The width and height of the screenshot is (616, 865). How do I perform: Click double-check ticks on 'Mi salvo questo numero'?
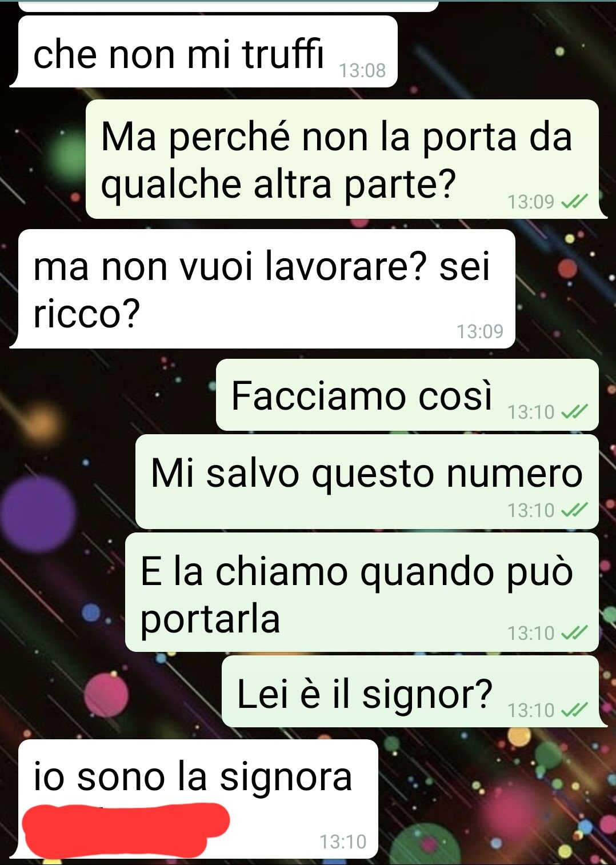tap(574, 510)
